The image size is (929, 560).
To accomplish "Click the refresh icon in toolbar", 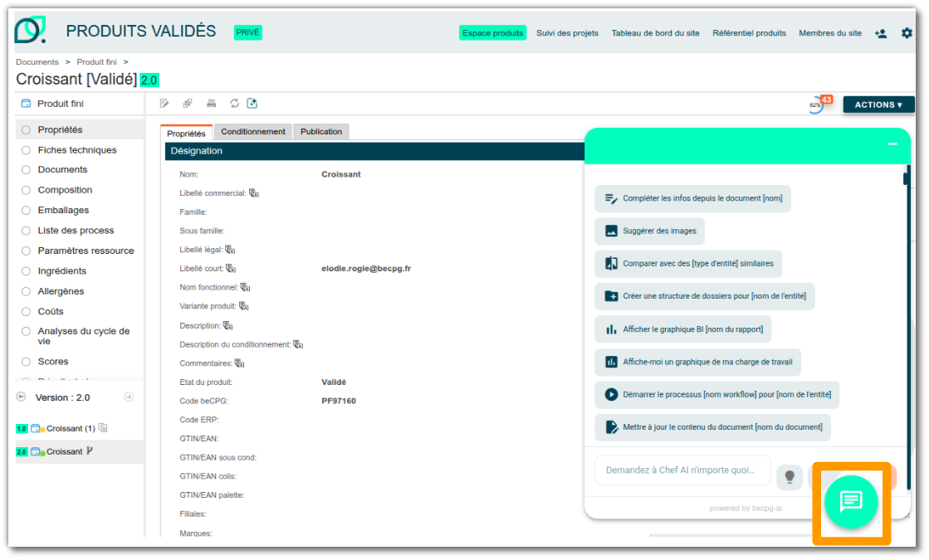I will pyautogui.click(x=235, y=104).
